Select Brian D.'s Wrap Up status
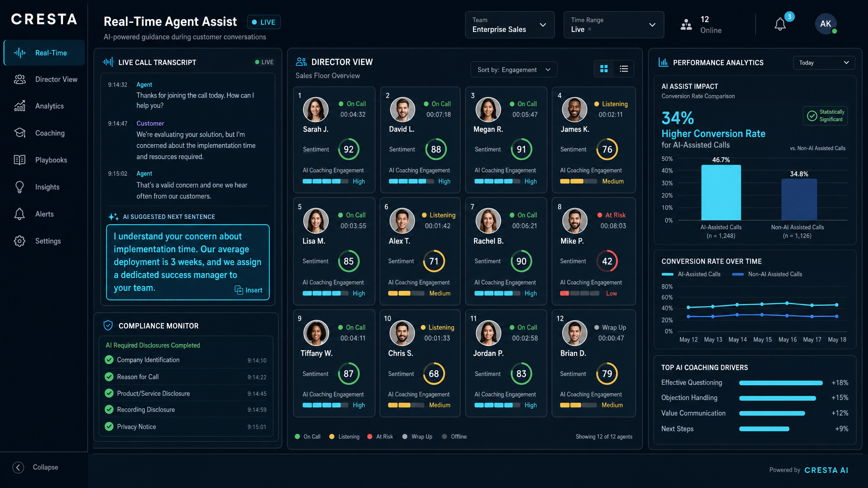This screenshot has height=488, width=868. [x=610, y=327]
